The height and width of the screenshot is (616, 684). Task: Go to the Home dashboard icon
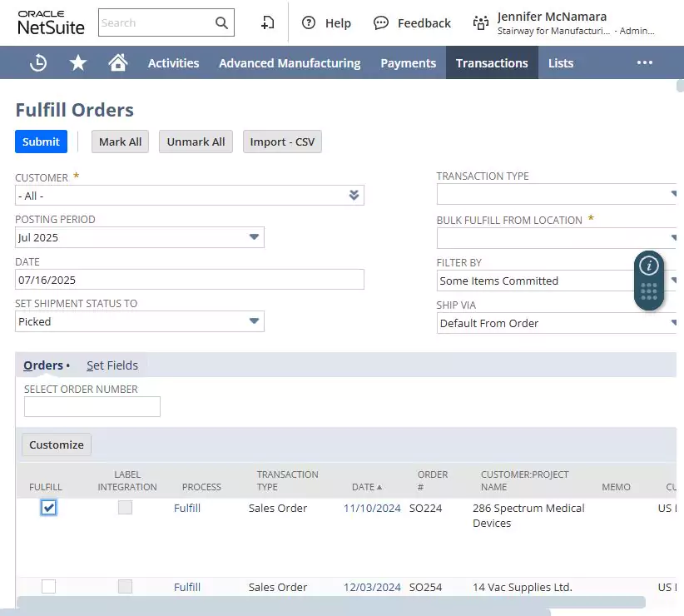[x=118, y=62]
